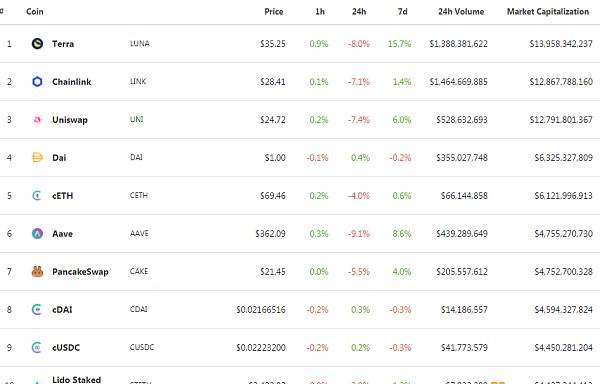Click the AAVE ticker symbol text
This screenshot has width=600, height=384.
139,233
